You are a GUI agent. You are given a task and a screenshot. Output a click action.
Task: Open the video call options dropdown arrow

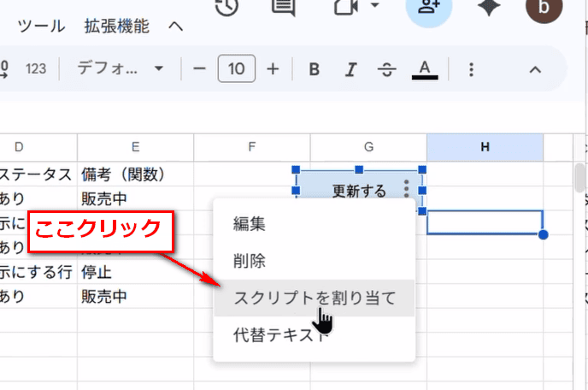point(374,7)
